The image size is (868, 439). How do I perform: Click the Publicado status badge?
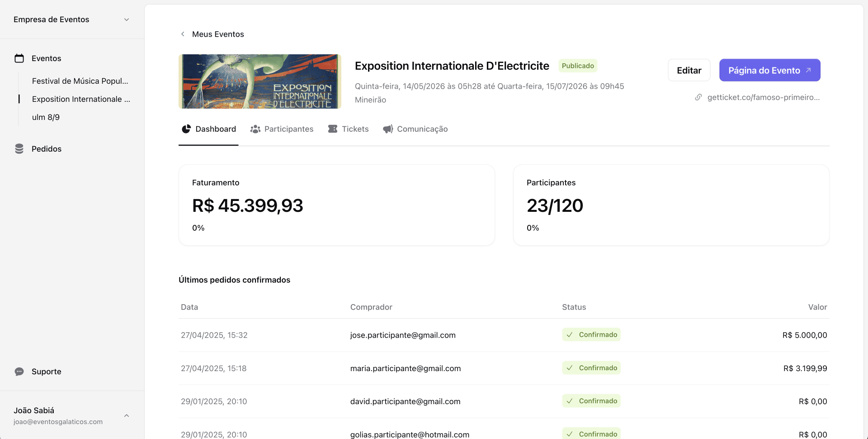click(x=578, y=66)
